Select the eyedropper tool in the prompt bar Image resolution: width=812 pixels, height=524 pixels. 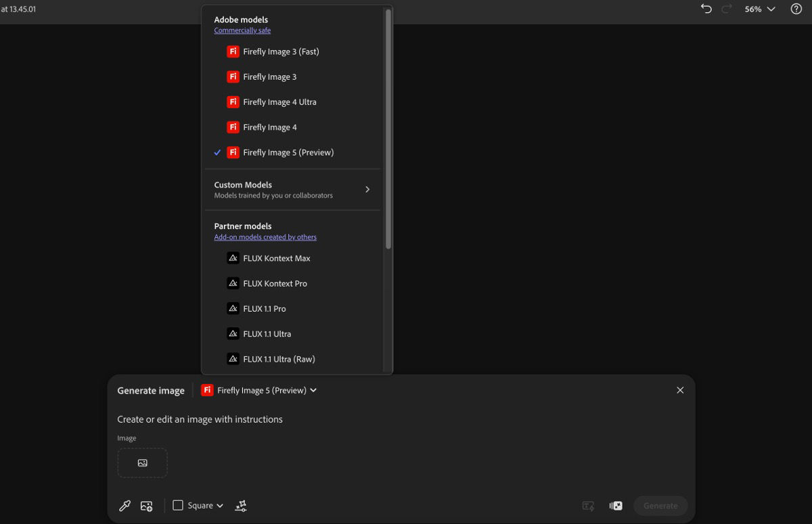pos(125,505)
